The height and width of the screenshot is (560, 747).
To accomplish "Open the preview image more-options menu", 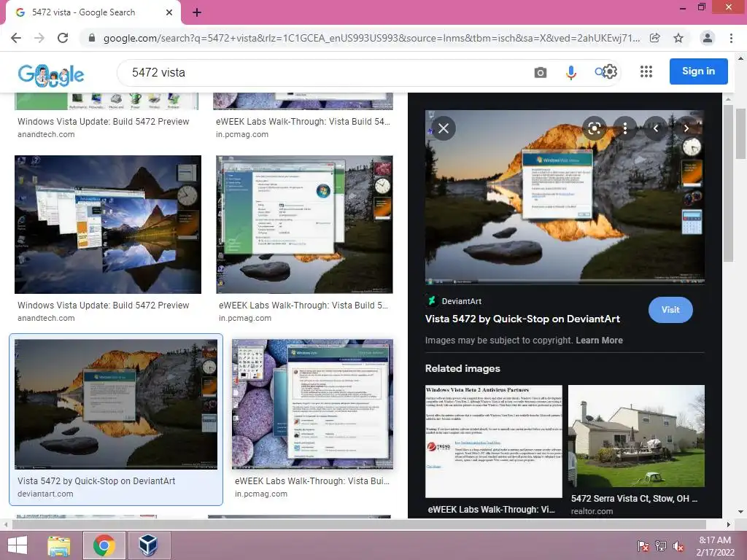I will coord(625,128).
